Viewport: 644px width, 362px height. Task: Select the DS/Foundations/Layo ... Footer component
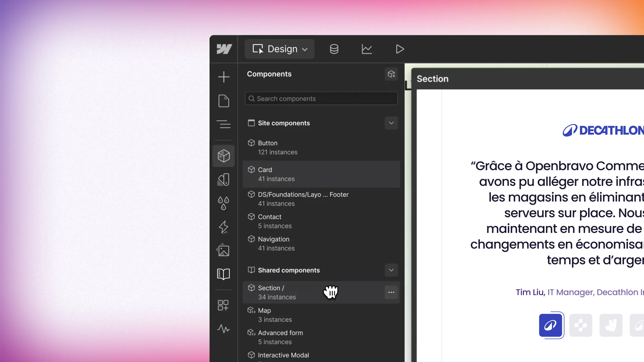click(321, 199)
